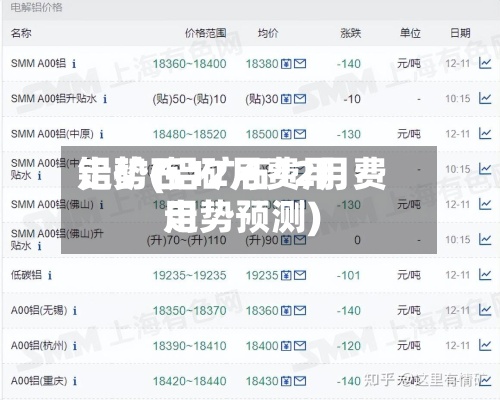Click the envelope icon next to 18380
This screenshot has height=400, width=500.
tap(300, 63)
